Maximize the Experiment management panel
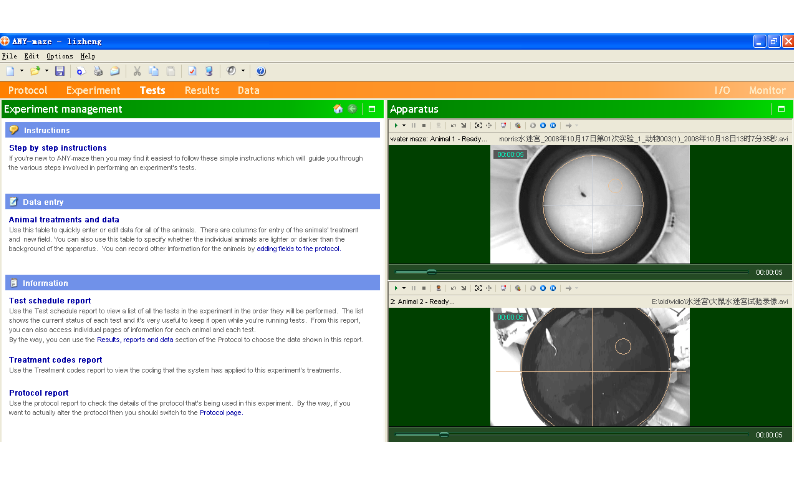The width and height of the screenshot is (794, 491). (x=372, y=109)
